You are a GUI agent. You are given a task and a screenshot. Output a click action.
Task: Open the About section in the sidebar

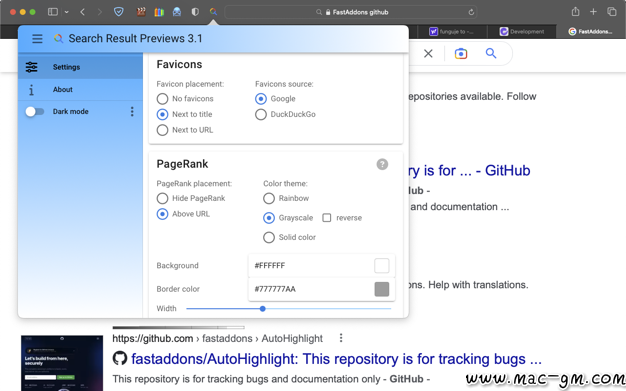[80, 89]
